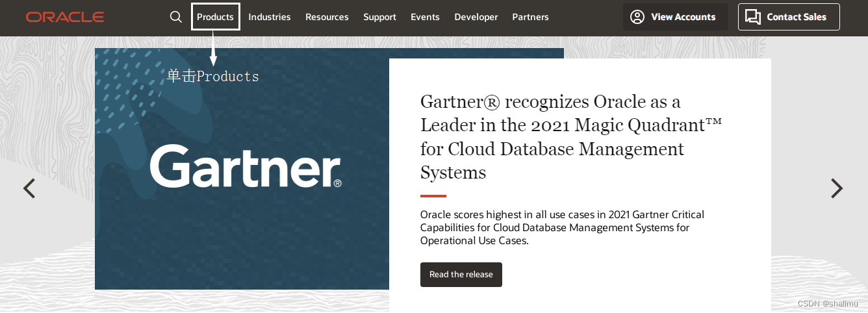Viewport: 868px width, 313px height.
Task: Show previous carousel slide arrow
Action: tap(29, 188)
